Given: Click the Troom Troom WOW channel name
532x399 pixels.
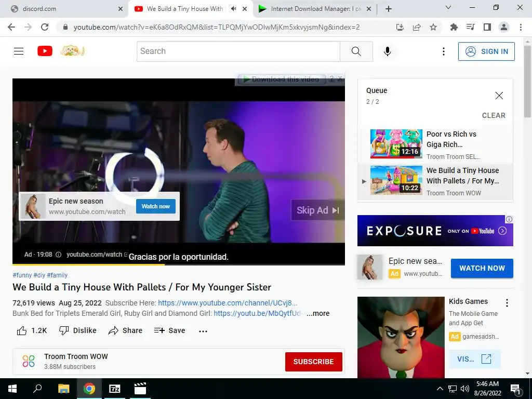Looking at the screenshot, I should click(x=76, y=356).
